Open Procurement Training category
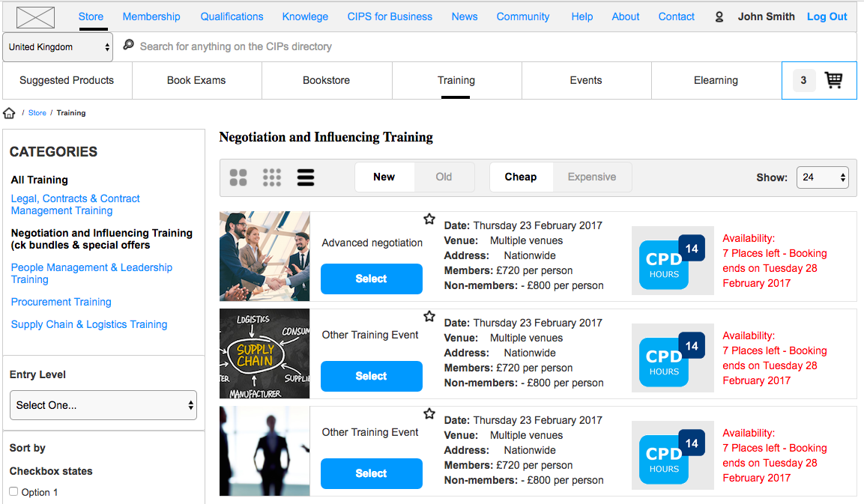This screenshot has height=504, width=864. [x=61, y=302]
